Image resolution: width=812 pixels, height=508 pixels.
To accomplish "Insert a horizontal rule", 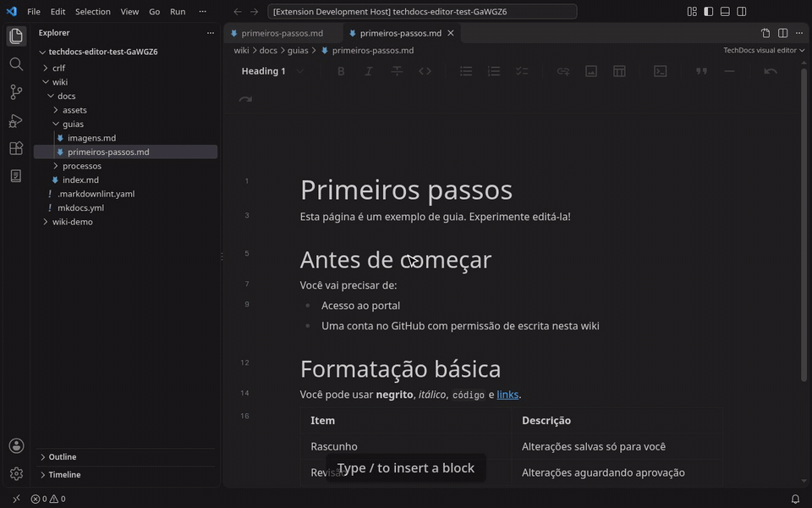I will coord(730,71).
